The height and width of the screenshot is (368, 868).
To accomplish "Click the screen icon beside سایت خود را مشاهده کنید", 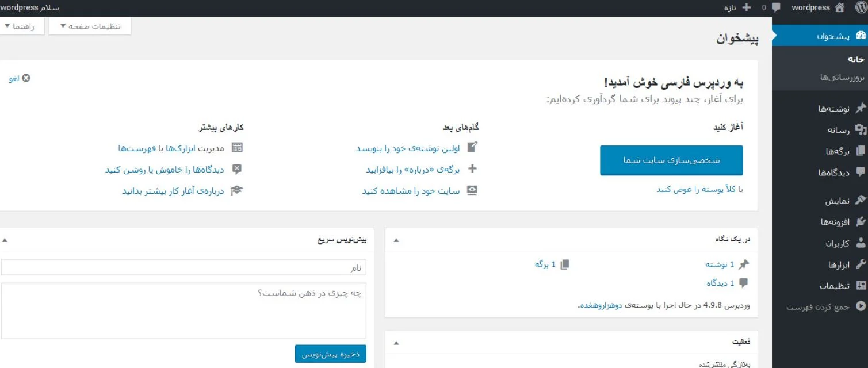I will 472,190.
